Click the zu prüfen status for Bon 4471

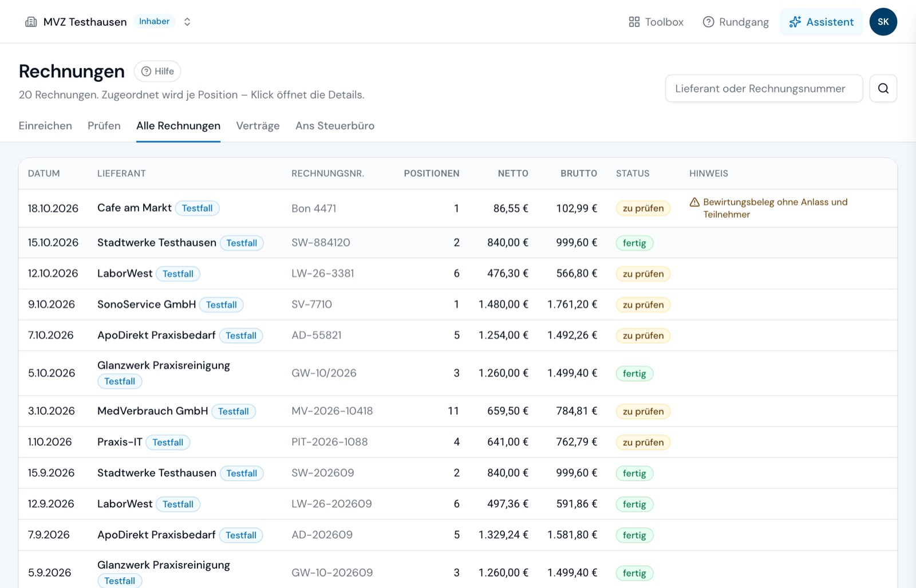pyautogui.click(x=643, y=208)
